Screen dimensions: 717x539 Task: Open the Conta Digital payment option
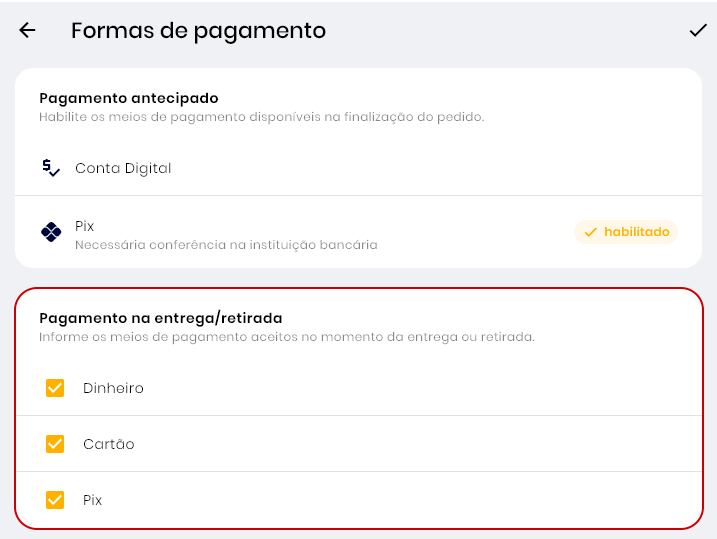pyautogui.click(x=123, y=168)
